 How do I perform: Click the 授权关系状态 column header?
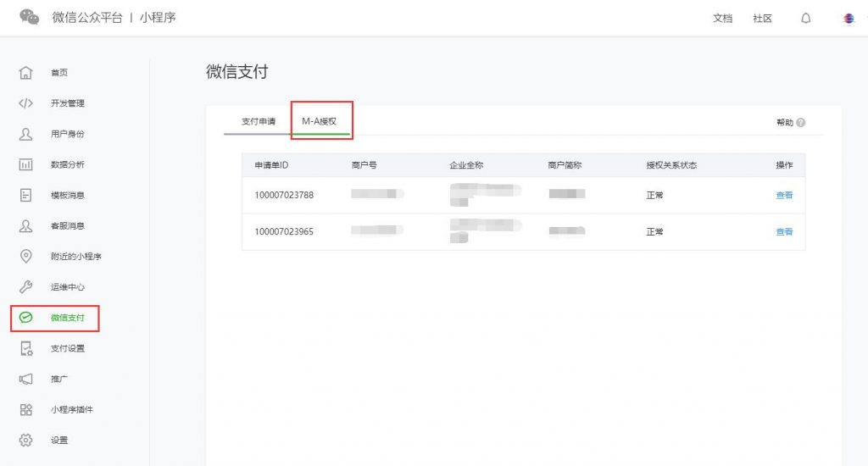tap(671, 165)
